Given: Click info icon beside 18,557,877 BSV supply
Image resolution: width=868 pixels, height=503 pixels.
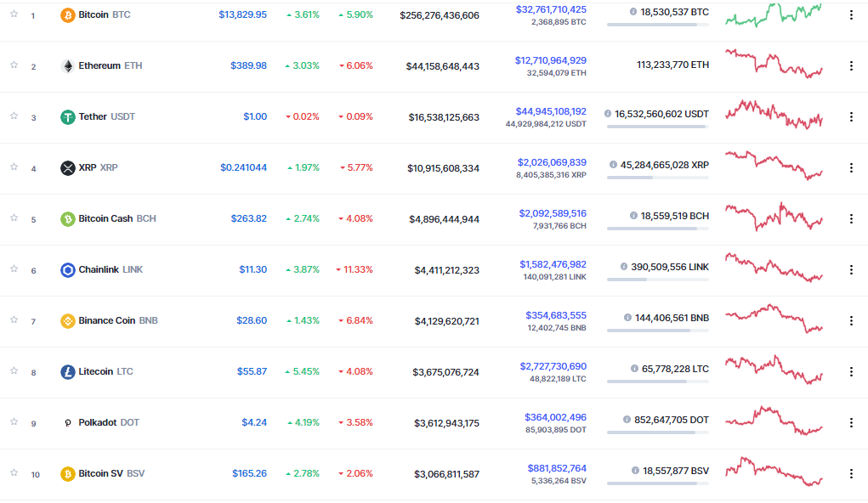Looking at the screenshot, I should 636,471.
